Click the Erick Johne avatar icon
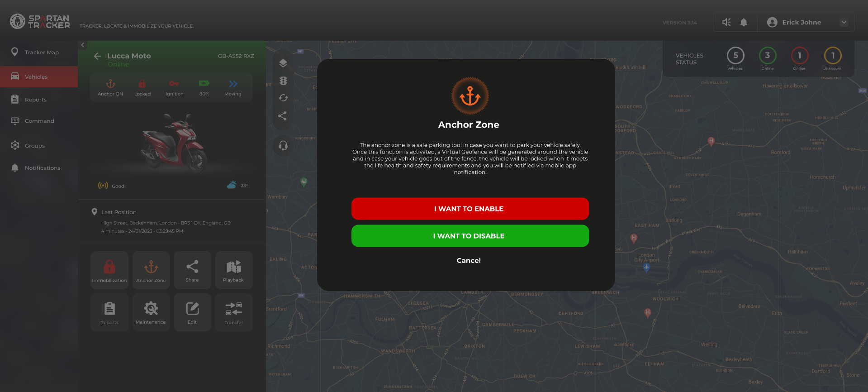 pyautogui.click(x=772, y=22)
